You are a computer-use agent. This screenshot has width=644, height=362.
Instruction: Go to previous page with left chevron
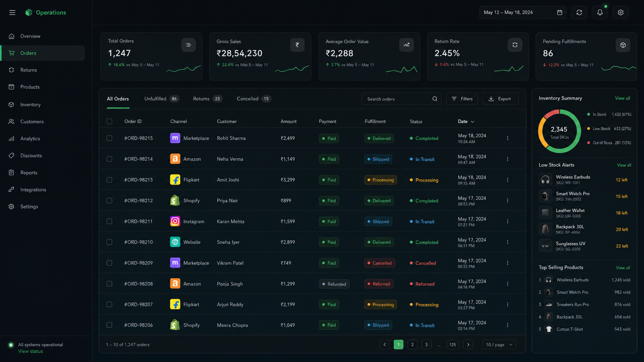click(384, 345)
